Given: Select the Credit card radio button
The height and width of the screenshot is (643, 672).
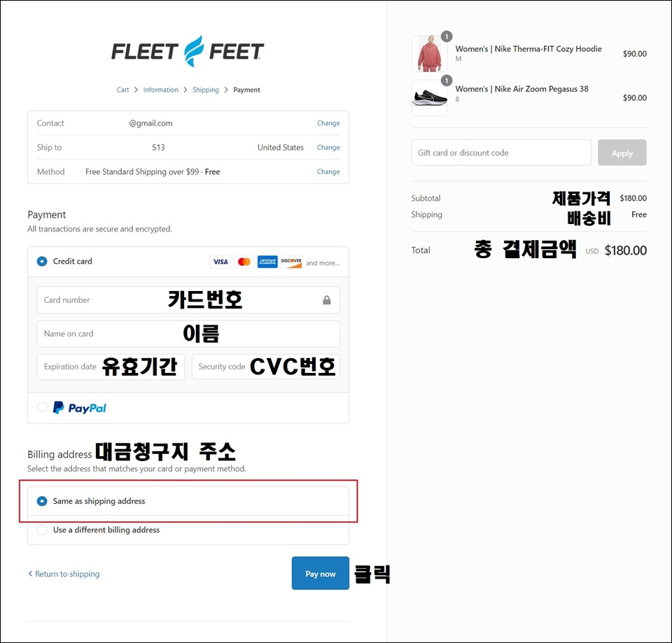Looking at the screenshot, I should click(x=42, y=261).
